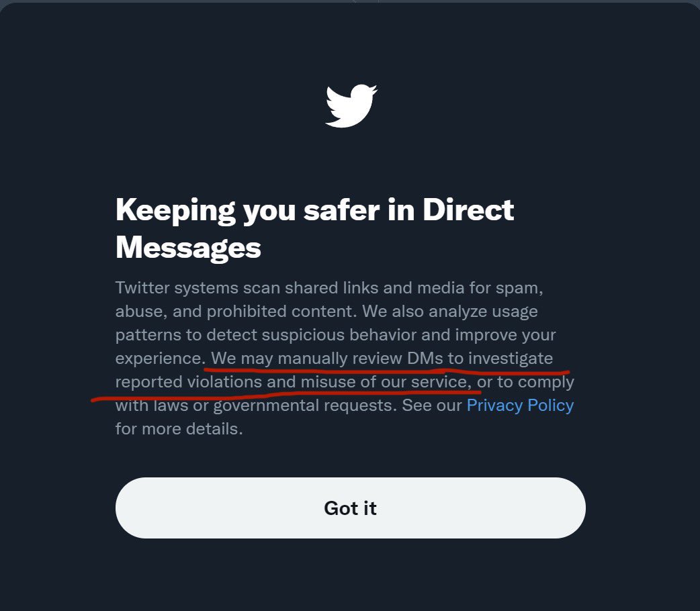Click the text "reported violations" in the paragraph
The image size is (700, 611).
(188, 382)
